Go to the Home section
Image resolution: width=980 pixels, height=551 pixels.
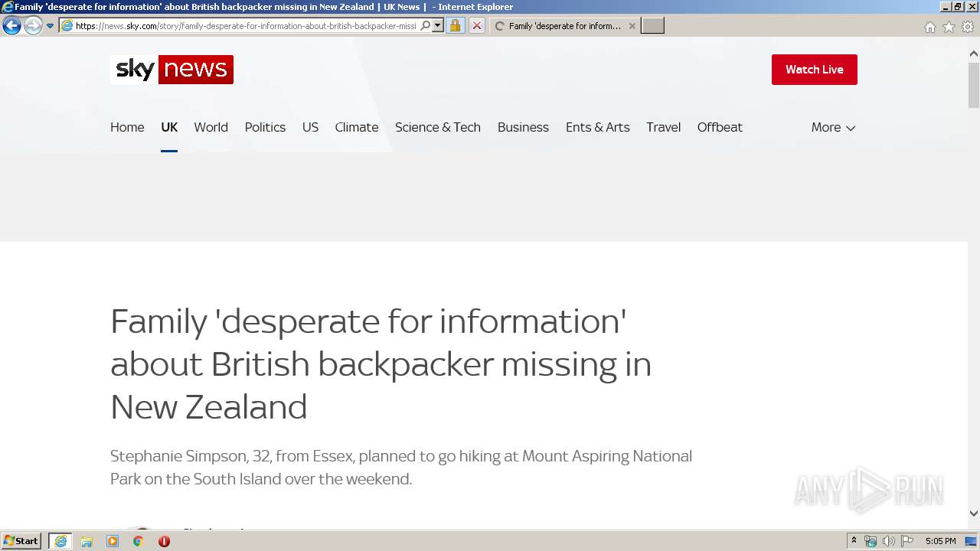pyautogui.click(x=127, y=127)
